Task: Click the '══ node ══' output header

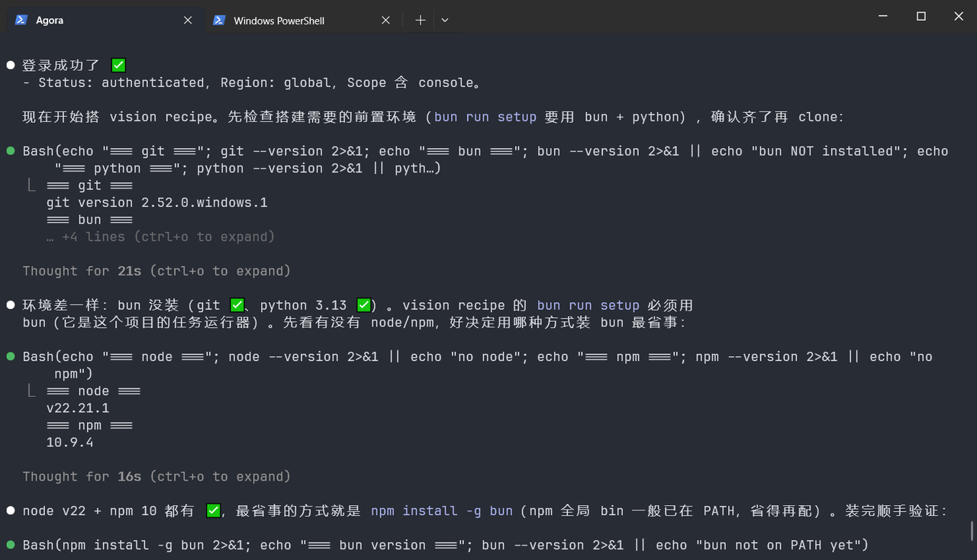Action: point(94,391)
